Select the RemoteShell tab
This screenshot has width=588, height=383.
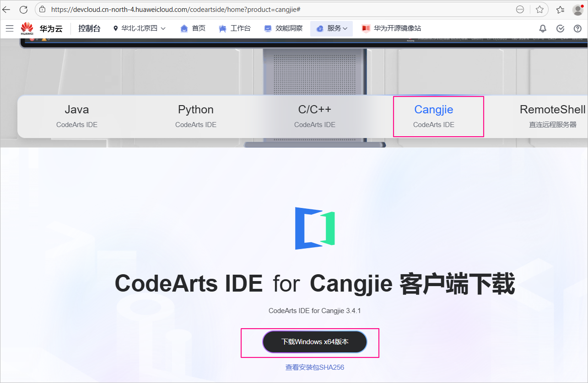click(x=553, y=117)
